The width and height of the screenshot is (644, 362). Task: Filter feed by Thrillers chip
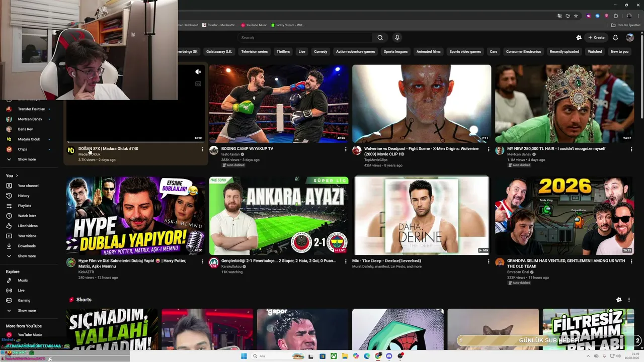pyautogui.click(x=283, y=52)
